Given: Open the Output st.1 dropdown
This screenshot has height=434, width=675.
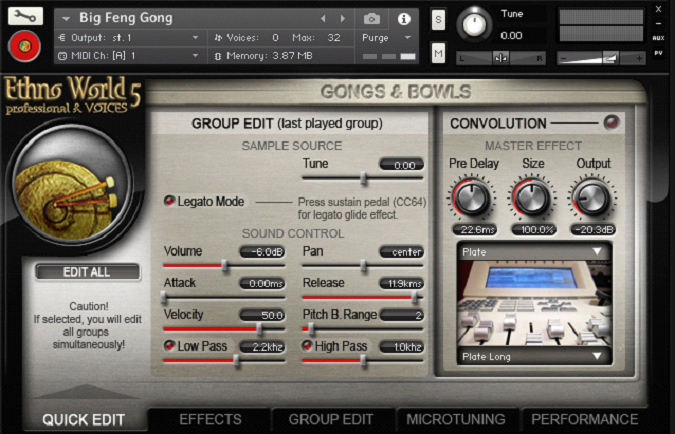Looking at the screenshot, I should (x=195, y=38).
